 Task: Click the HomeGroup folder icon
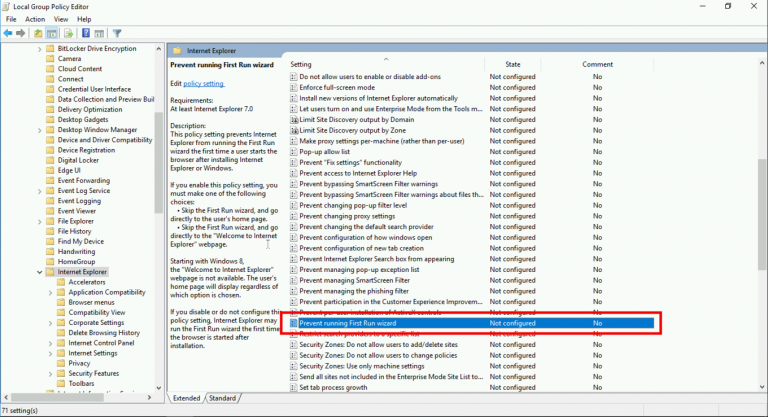click(x=50, y=262)
